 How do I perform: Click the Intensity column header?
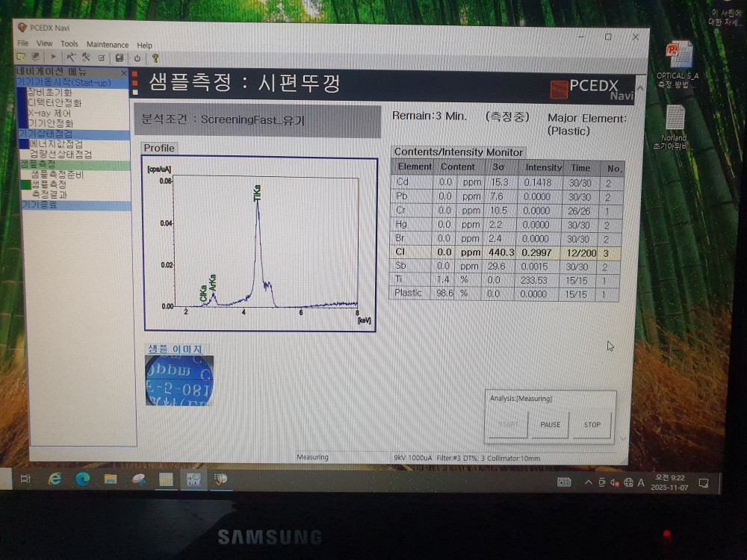543,167
